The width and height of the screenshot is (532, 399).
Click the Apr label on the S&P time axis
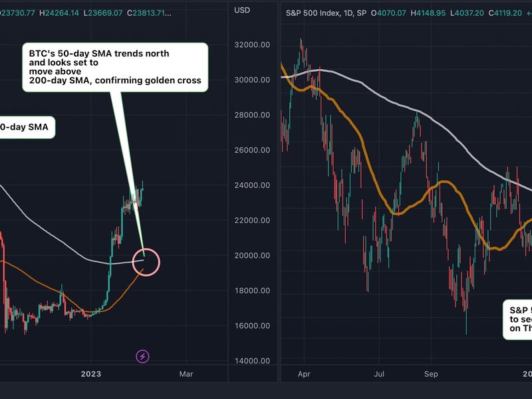point(303,374)
